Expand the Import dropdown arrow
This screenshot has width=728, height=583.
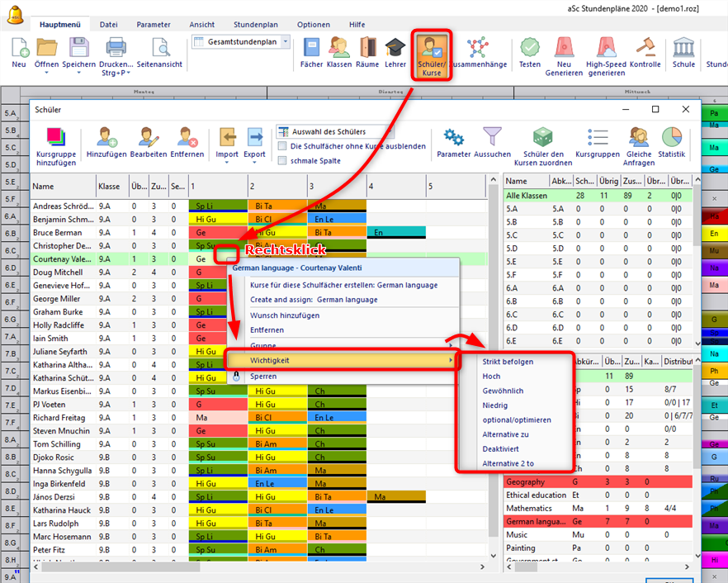pos(227,163)
